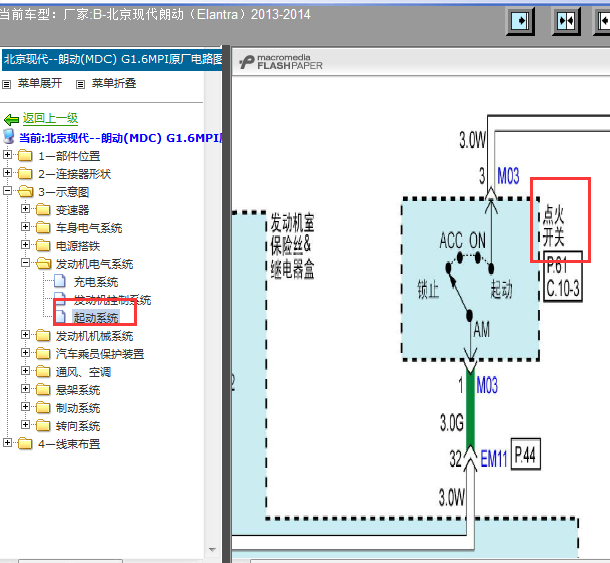Click the folder icon beside 转向系统
Image resolution: width=610 pixels, height=563 pixels.
pos(43,425)
